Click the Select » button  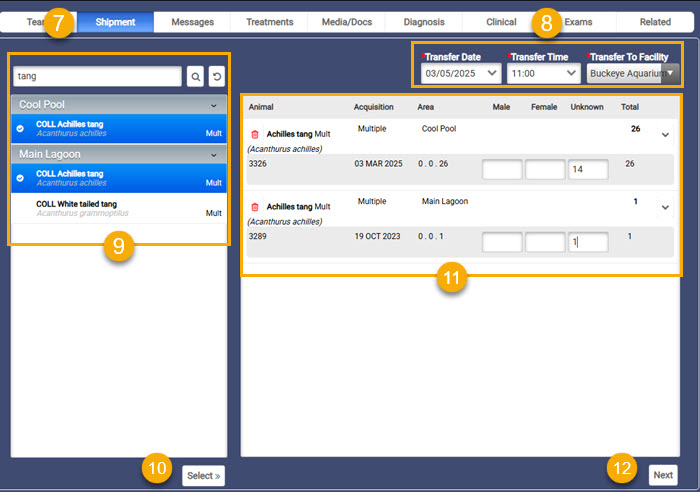point(204,475)
